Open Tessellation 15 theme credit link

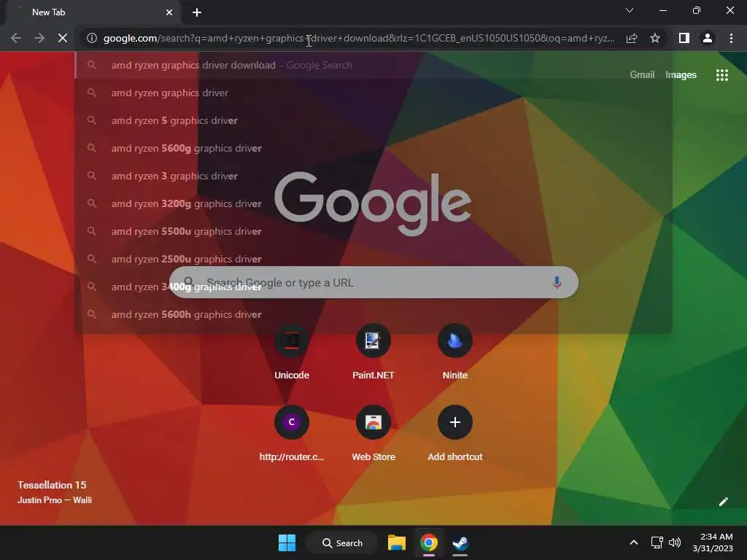[52, 485]
